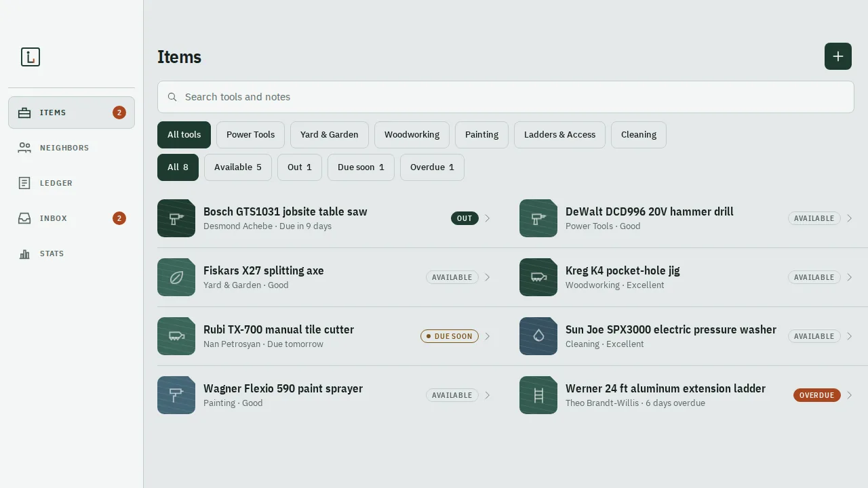
Task: Open the Stats bar chart icon
Action: pyautogui.click(x=24, y=253)
